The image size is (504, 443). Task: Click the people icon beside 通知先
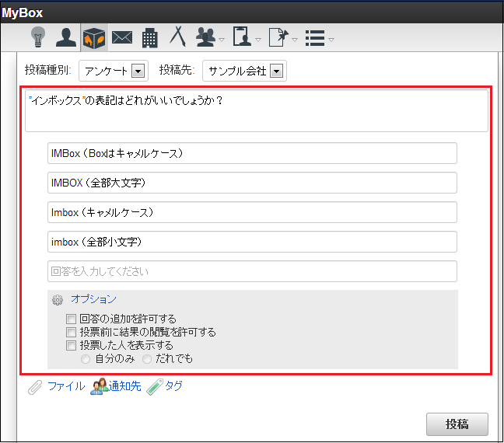[x=99, y=386]
